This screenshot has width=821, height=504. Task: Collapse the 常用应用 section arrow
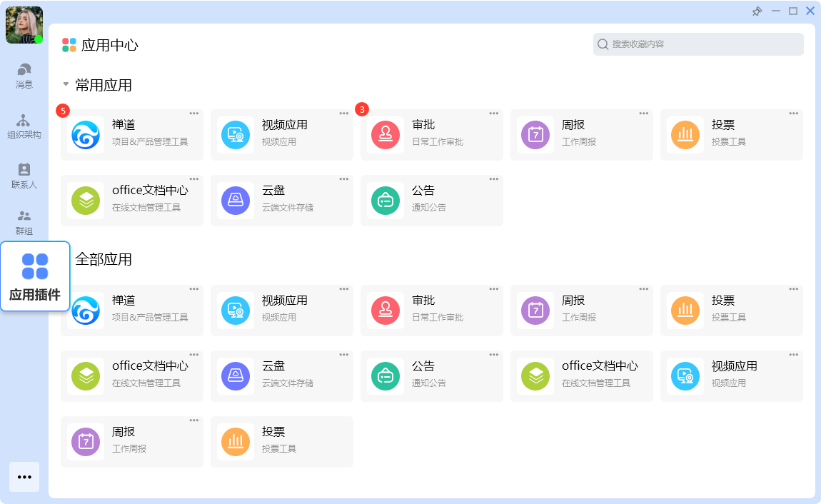coord(66,84)
